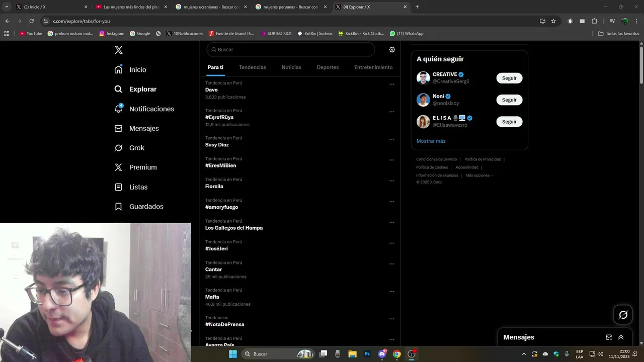Expand the Mensajes drawer with double chevron

pos(621,337)
